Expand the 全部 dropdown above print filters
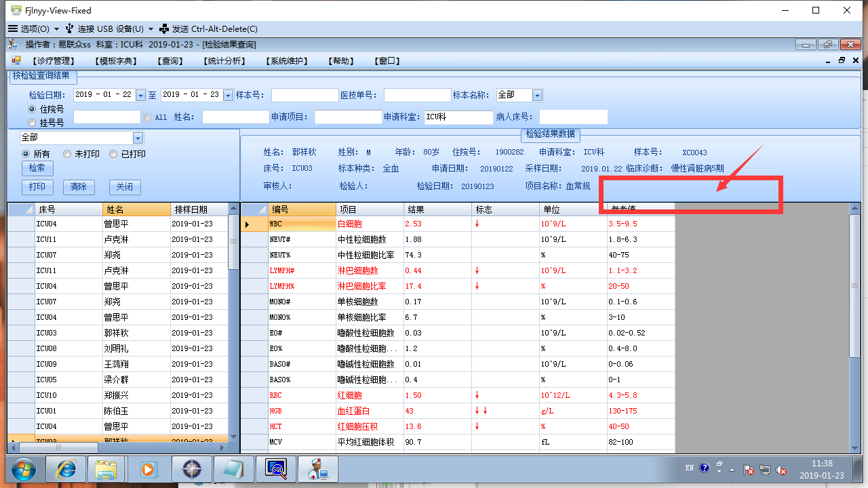The image size is (868, 488). click(138, 138)
